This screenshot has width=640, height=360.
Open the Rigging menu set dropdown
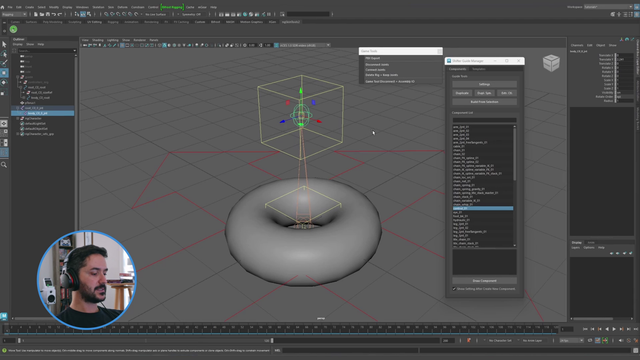(x=14, y=14)
